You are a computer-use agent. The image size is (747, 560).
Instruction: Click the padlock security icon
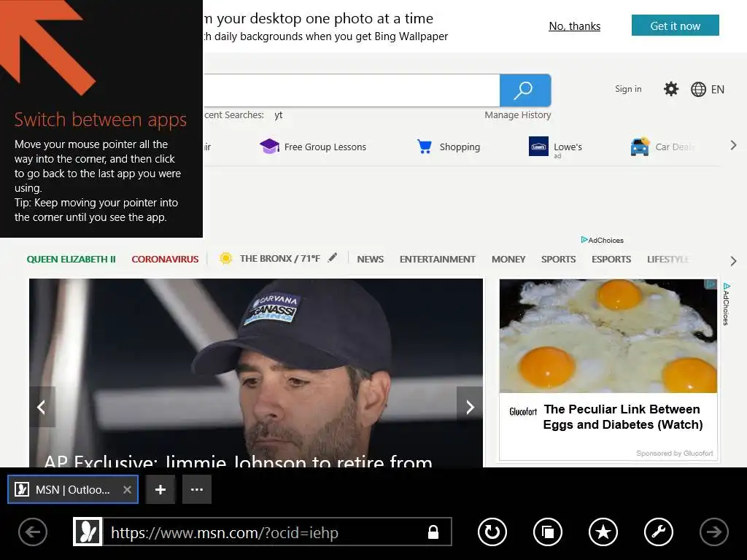[x=433, y=532]
